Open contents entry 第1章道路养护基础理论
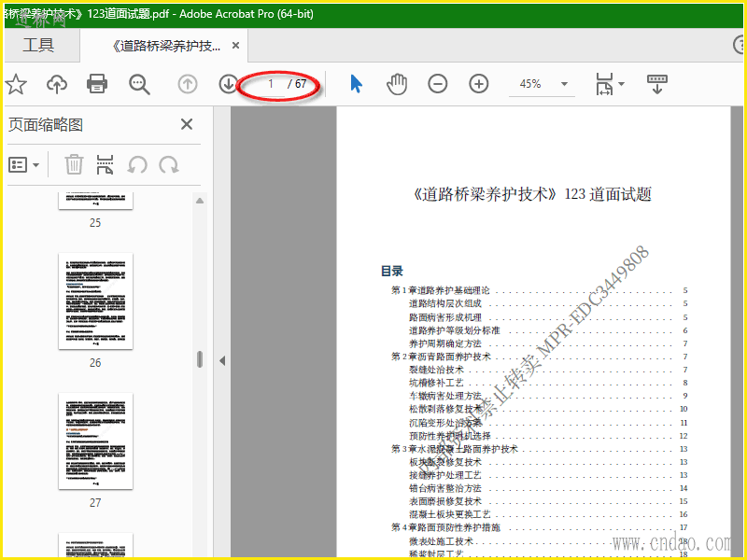Screen dimensions: 747x560 pos(441,290)
